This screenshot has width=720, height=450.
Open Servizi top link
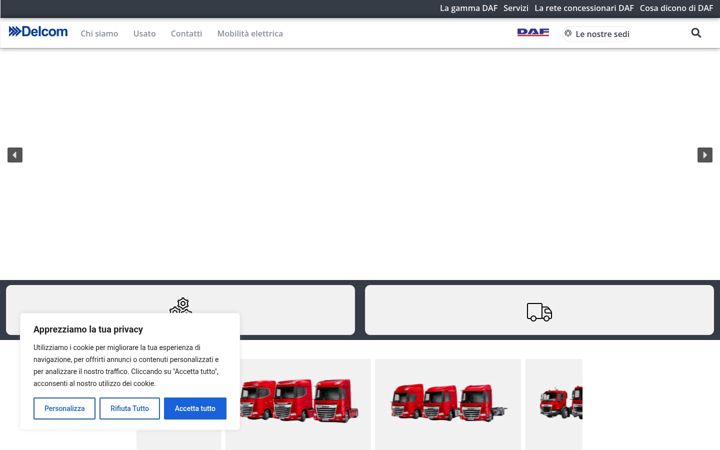(x=516, y=8)
